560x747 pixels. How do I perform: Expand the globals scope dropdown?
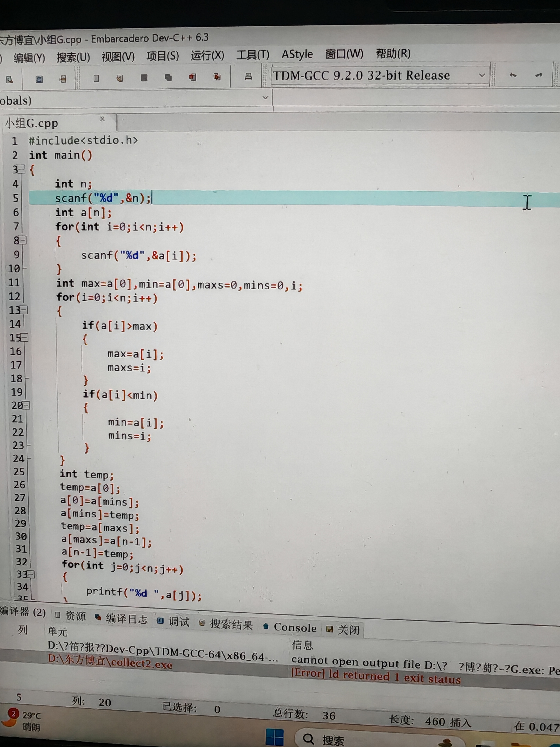click(265, 98)
